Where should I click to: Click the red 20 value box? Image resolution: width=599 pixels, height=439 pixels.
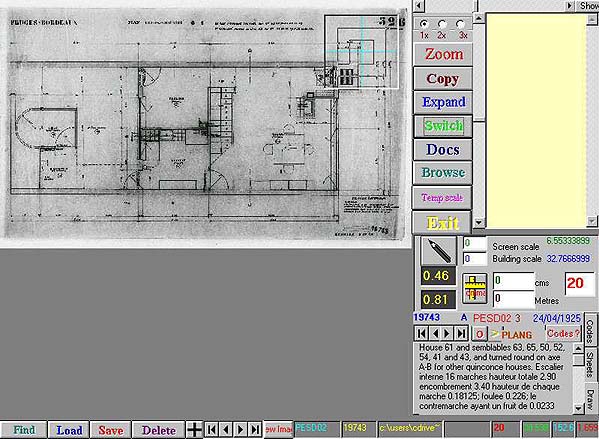(x=580, y=283)
